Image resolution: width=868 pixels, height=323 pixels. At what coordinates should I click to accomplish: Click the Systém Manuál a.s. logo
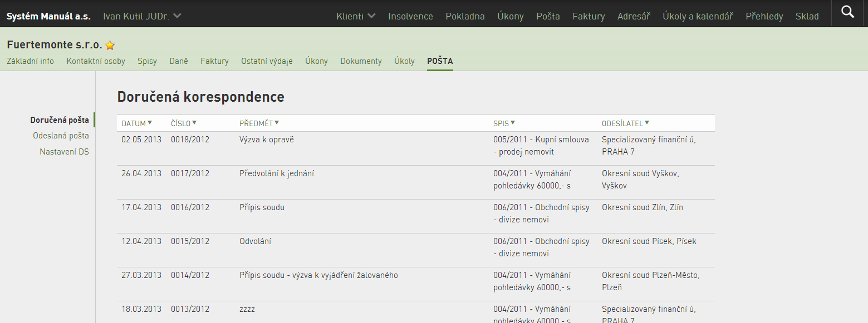coord(48,16)
